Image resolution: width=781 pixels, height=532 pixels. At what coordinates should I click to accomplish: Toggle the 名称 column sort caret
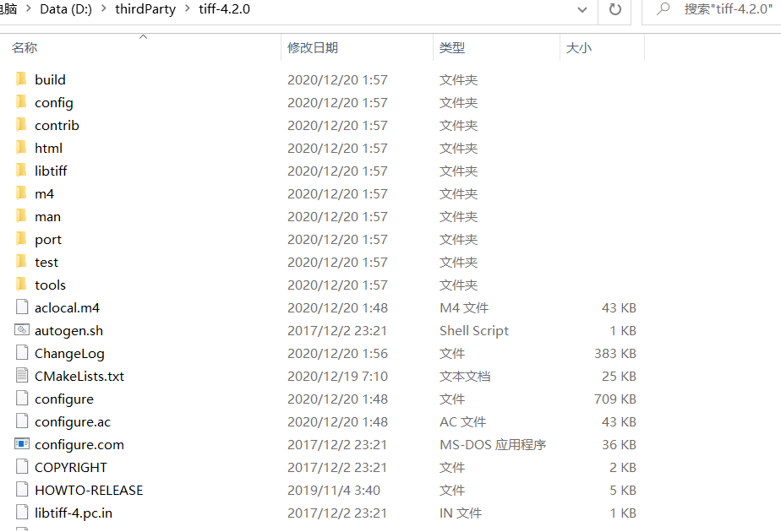coord(143,37)
